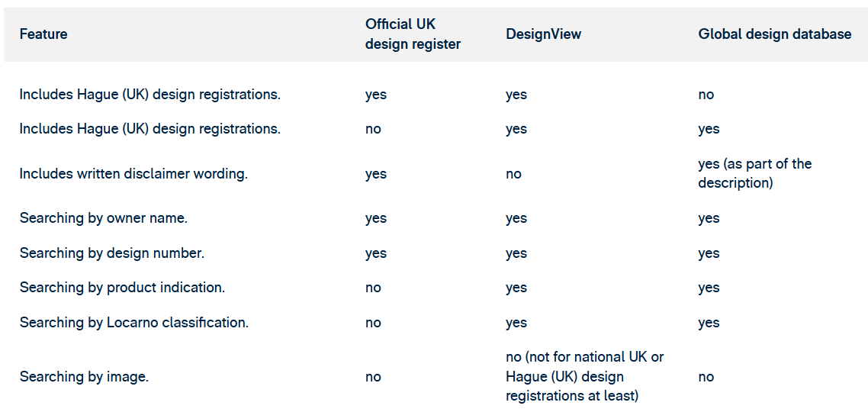This screenshot has width=868, height=412.
Task: Select the "Searching by owner name." row label
Action: 104,218
